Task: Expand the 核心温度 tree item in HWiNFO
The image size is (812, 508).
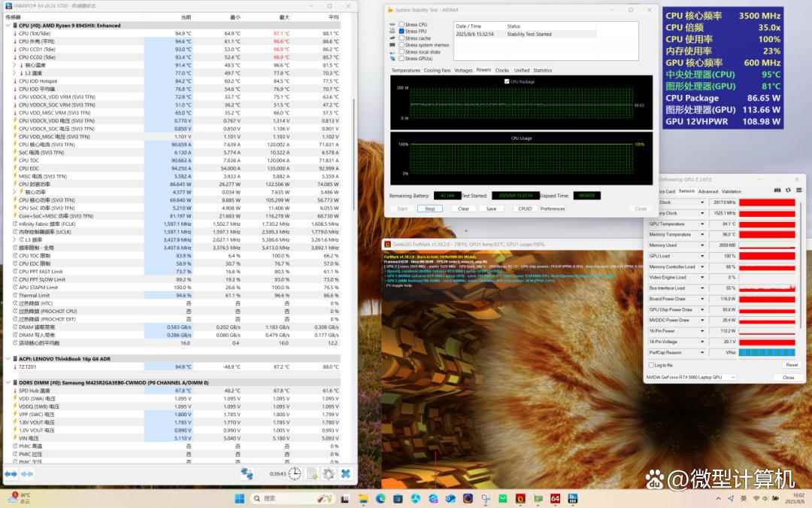Action: point(14,65)
